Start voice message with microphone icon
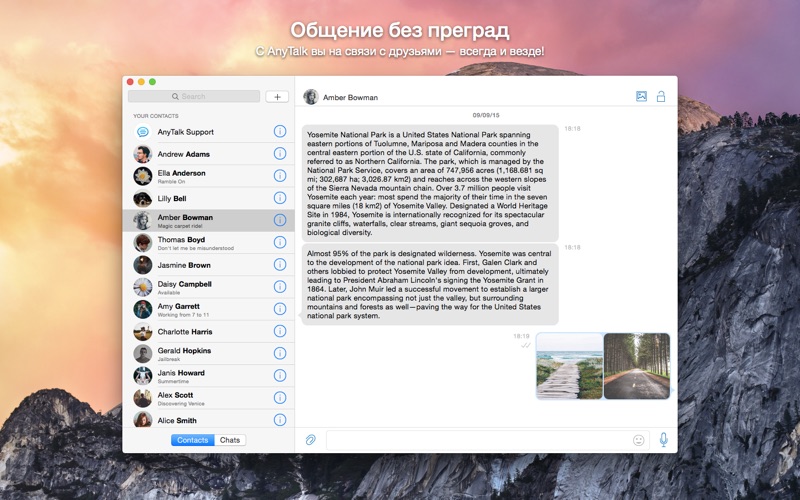800x500 pixels. (663, 440)
